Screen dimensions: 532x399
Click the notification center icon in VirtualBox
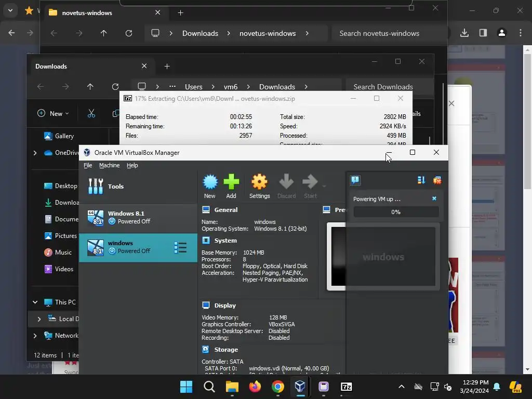point(355,180)
